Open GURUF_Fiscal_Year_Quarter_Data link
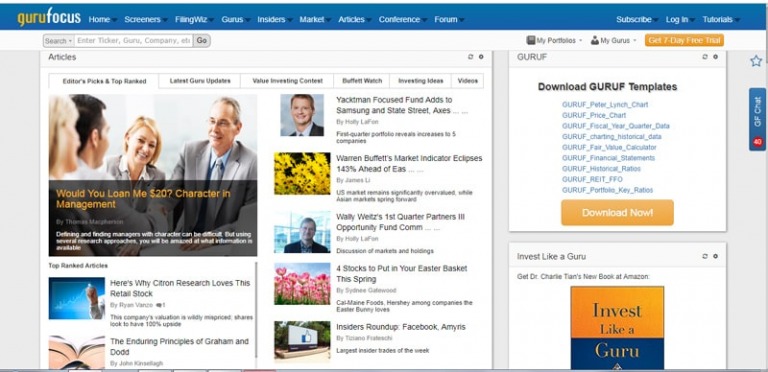The image size is (768, 372). click(x=616, y=126)
